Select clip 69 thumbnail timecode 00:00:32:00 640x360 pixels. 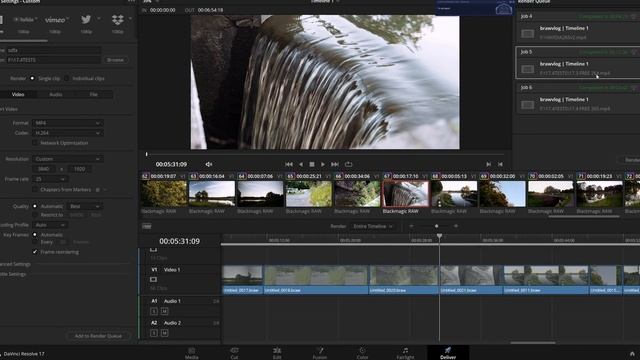[502, 194]
